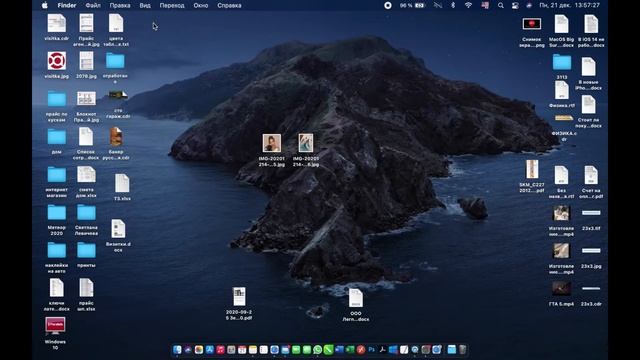Open the Окно menu

(201, 5)
